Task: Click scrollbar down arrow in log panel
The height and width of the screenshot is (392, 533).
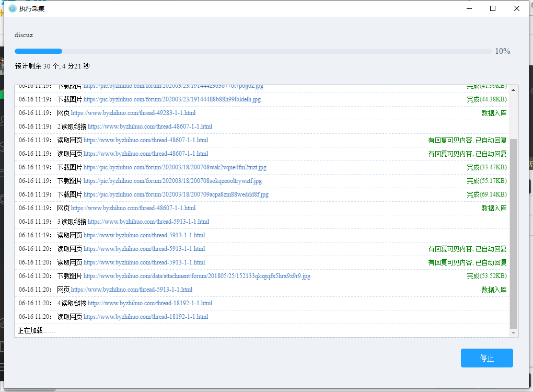Action: (513, 333)
